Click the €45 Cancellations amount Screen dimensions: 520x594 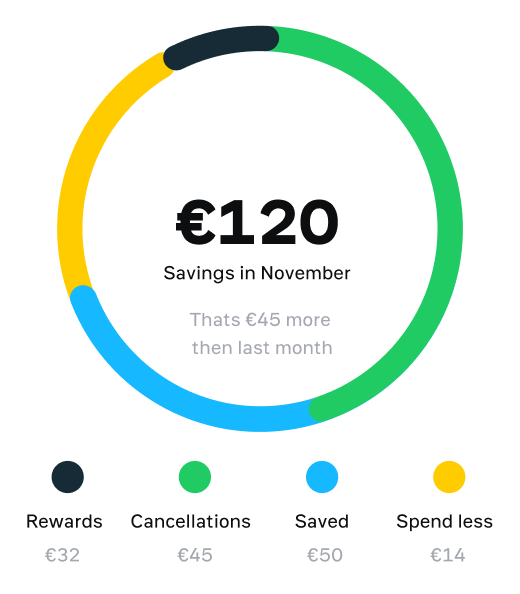point(195,555)
